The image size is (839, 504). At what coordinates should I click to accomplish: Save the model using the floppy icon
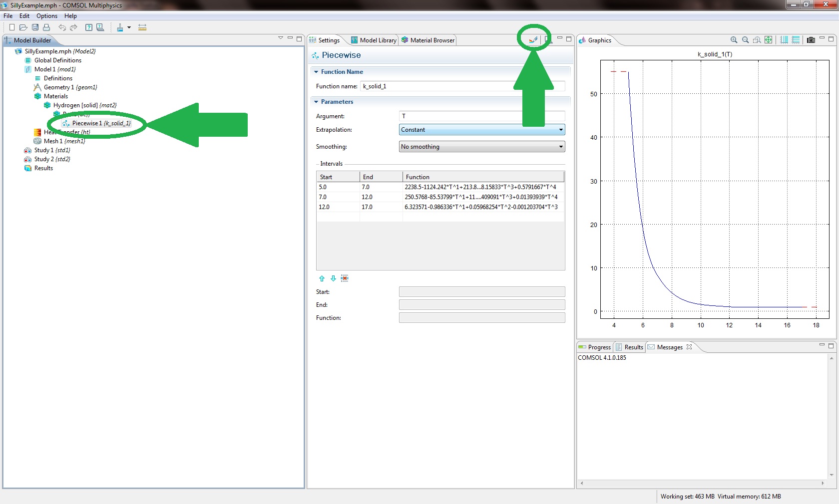[x=35, y=27]
